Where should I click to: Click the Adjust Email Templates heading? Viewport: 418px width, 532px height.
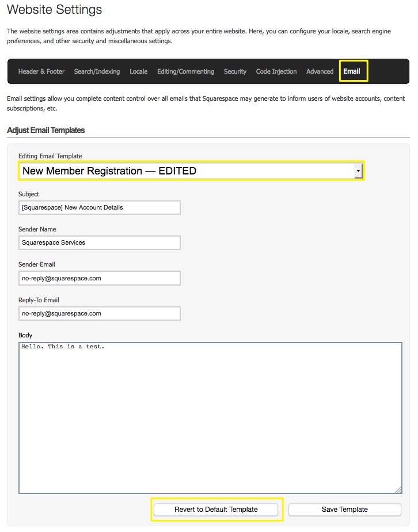(46, 130)
